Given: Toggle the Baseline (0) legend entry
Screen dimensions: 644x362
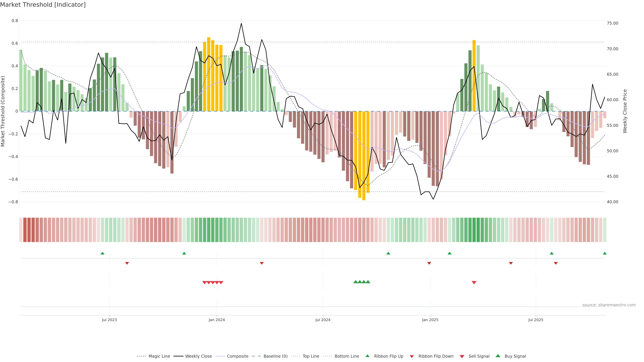Looking at the screenshot, I should pos(275,356).
